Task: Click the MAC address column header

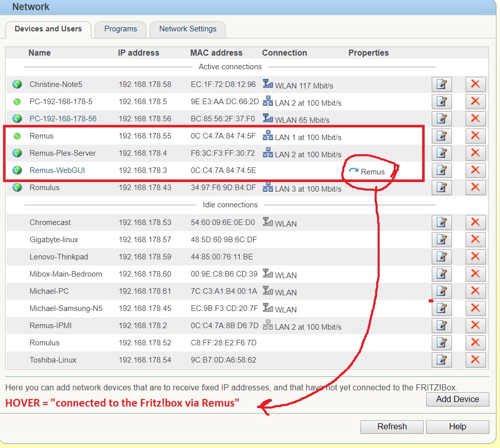Action: point(216,53)
